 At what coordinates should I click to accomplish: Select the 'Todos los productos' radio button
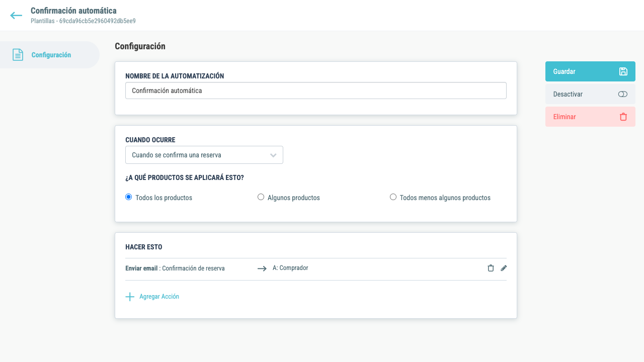tap(128, 197)
